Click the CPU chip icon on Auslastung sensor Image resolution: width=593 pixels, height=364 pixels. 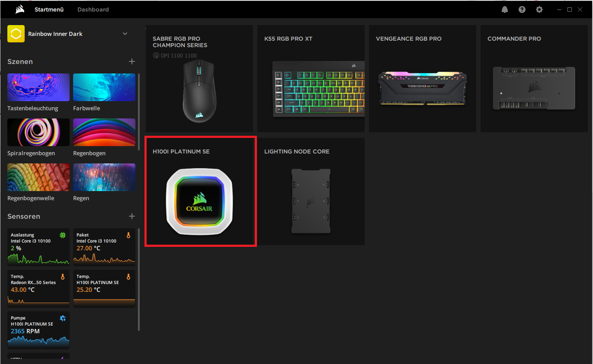click(x=63, y=235)
